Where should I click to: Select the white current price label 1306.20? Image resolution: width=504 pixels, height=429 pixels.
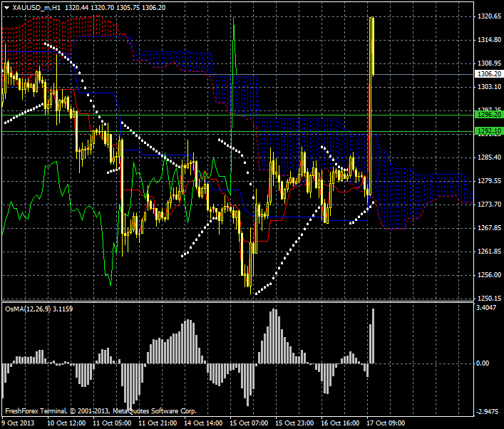point(488,73)
